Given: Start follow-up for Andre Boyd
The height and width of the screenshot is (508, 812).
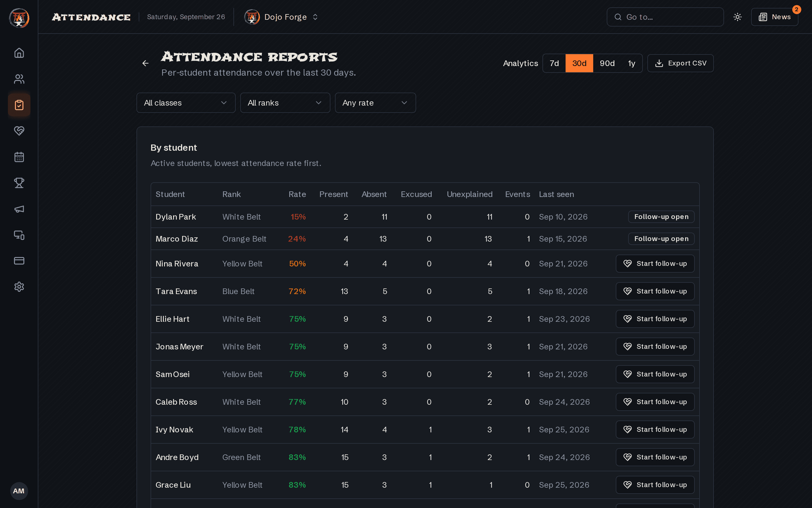Looking at the screenshot, I should 655,457.
